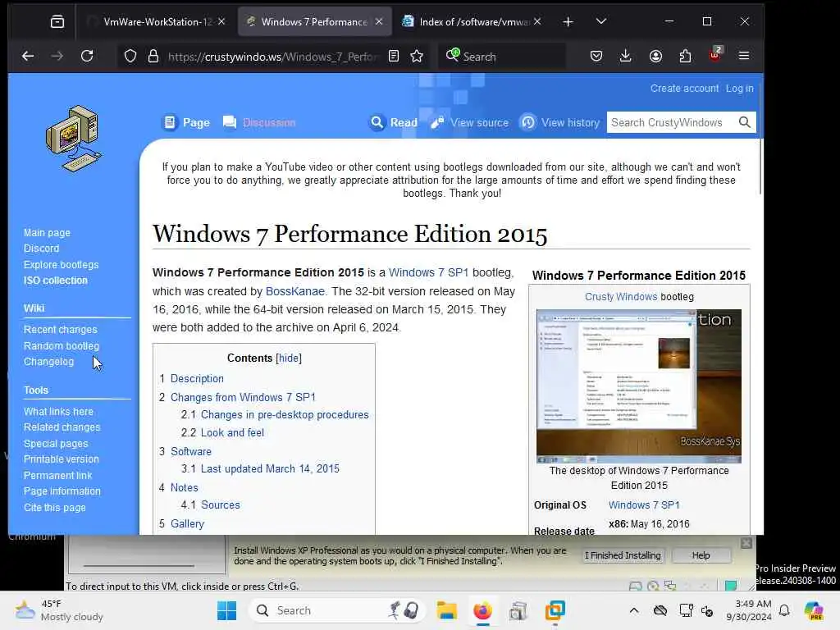
Task: Bookmark this page with the star icon
Action: click(x=417, y=57)
